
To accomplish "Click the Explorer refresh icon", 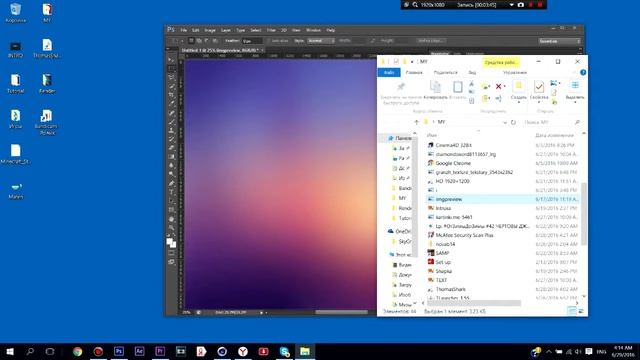I will pyautogui.click(x=513, y=122).
